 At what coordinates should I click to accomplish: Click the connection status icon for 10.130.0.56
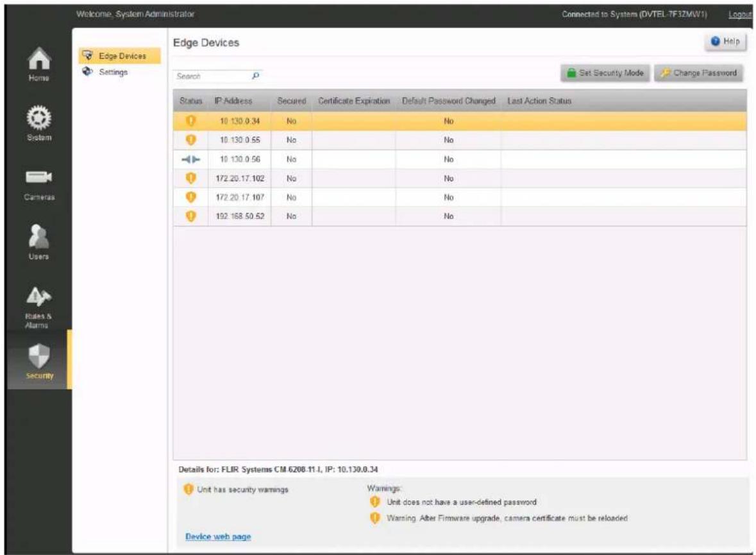click(191, 159)
